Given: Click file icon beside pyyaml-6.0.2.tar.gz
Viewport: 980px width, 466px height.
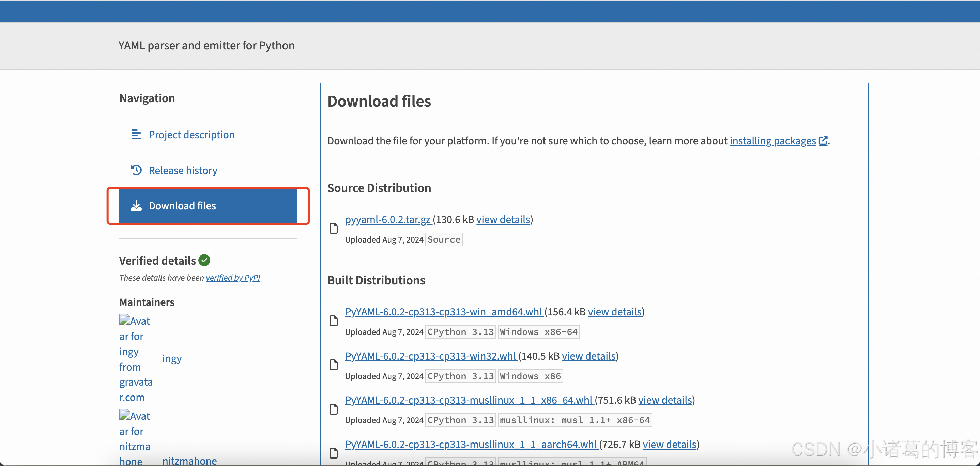Looking at the screenshot, I should coord(333,228).
